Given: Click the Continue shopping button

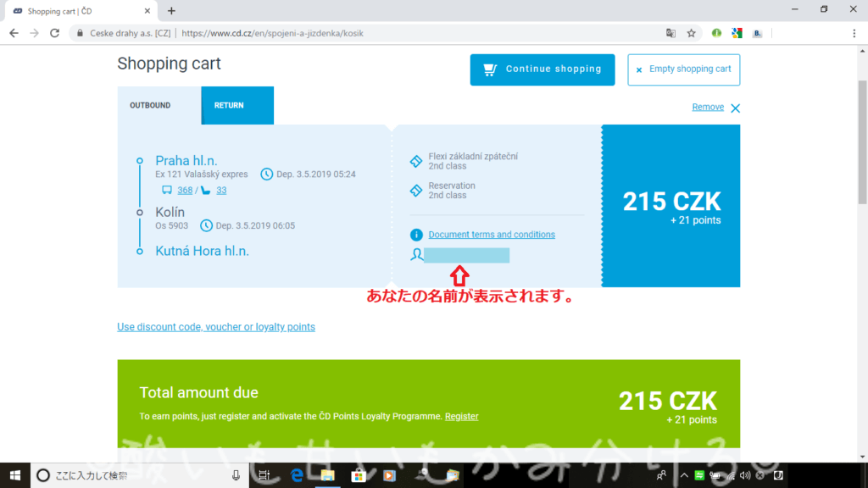Looking at the screenshot, I should pos(542,69).
